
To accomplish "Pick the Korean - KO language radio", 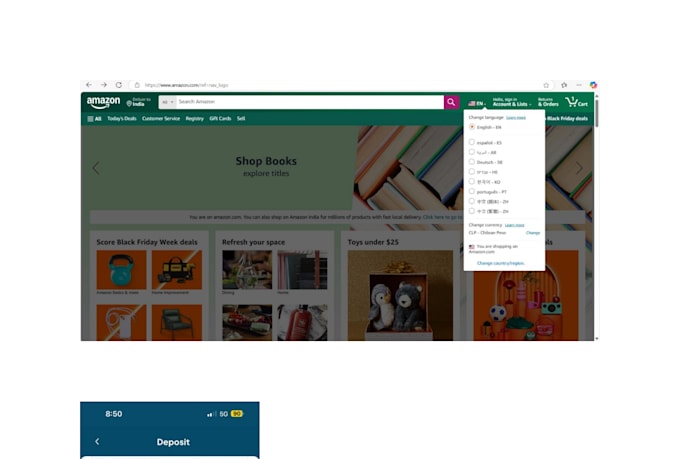I will tap(471, 182).
